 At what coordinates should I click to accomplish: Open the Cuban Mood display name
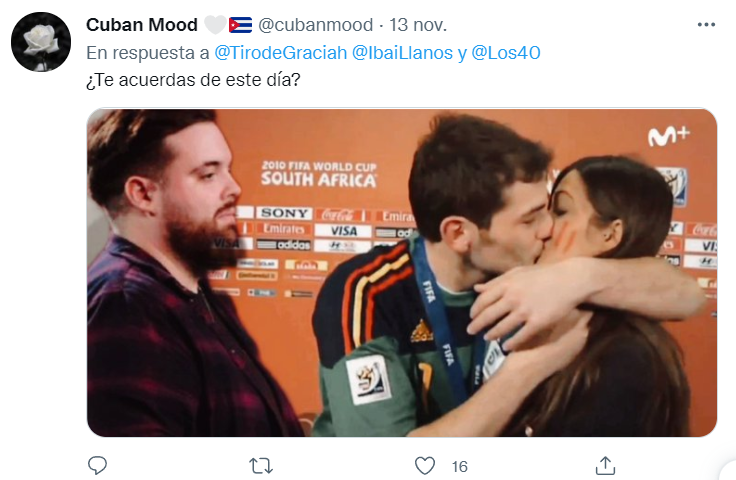[x=142, y=25]
